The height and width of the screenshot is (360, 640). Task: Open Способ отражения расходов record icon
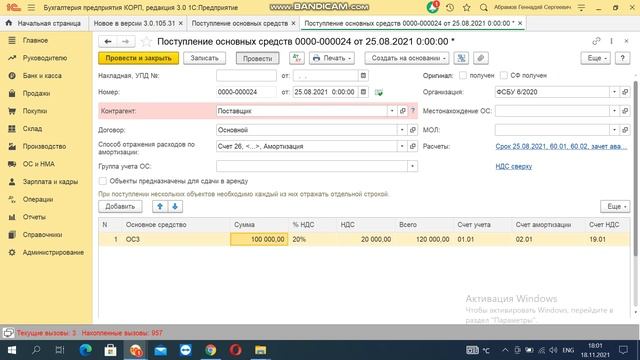point(413,146)
